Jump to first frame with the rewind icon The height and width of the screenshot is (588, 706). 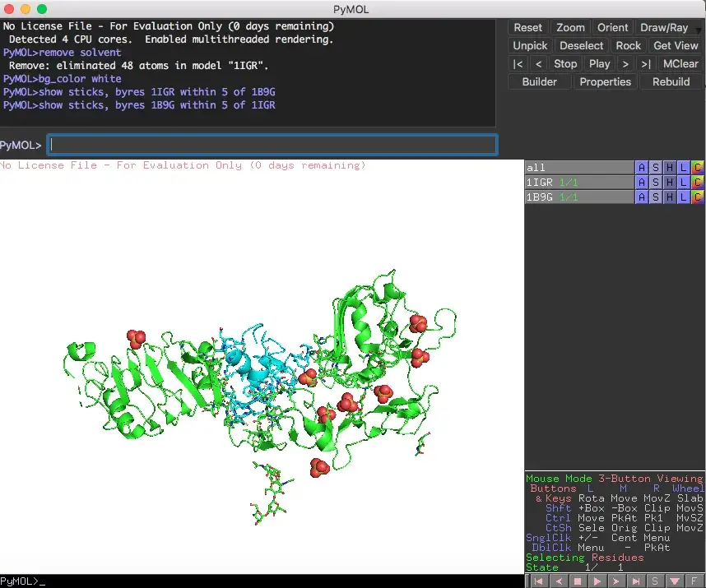[538, 581]
